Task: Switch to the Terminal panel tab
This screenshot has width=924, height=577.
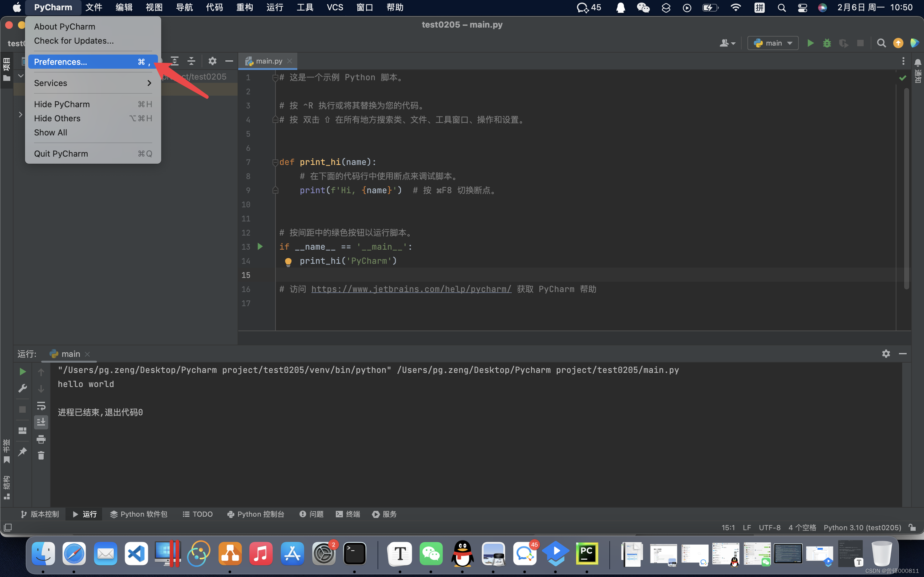Action: 349,513
